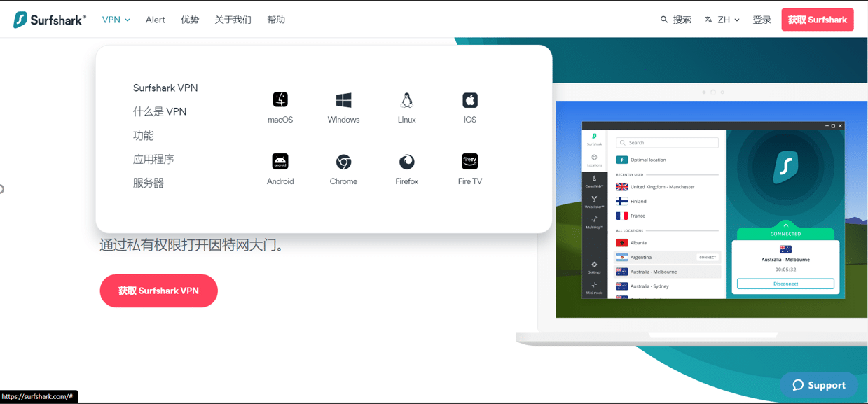Image resolution: width=868 pixels, height=404 pixels.
Task: Open the ZH language dropdown
Action: click(x=722, y=19)
